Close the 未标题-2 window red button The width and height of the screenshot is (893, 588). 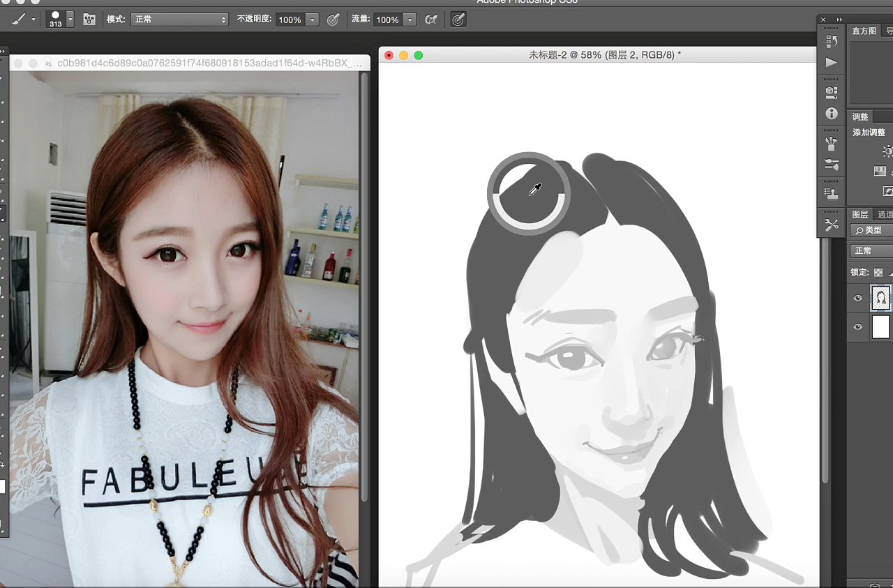point(389,55)
